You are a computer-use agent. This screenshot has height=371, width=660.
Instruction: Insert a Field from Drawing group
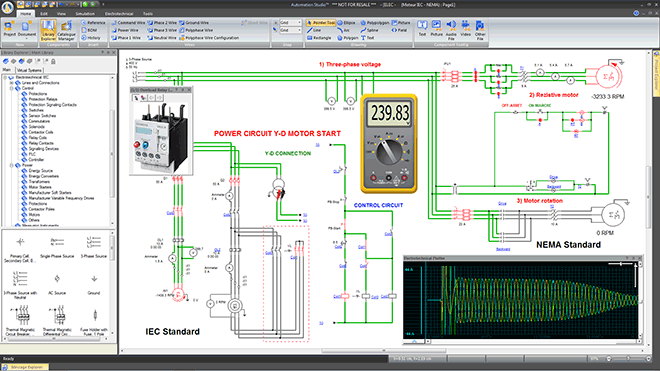click(399, 30)
